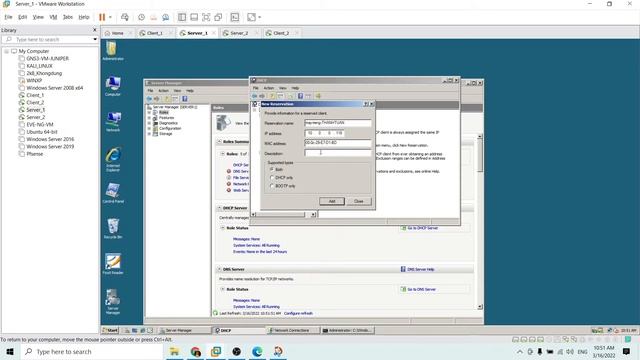Click the MAC address field
The image size is (640, 360).
(x=338, y=143)
